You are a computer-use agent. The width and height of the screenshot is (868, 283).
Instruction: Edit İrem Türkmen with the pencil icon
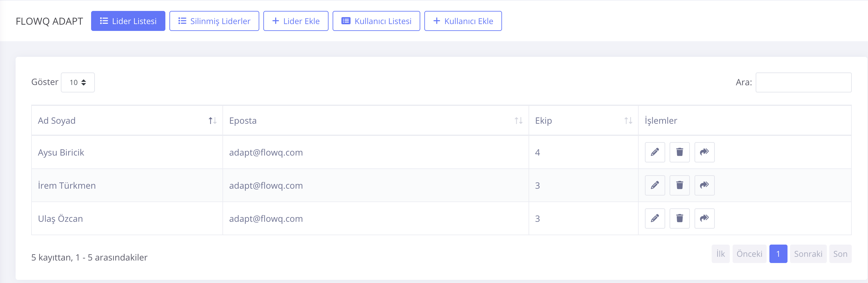655,185
